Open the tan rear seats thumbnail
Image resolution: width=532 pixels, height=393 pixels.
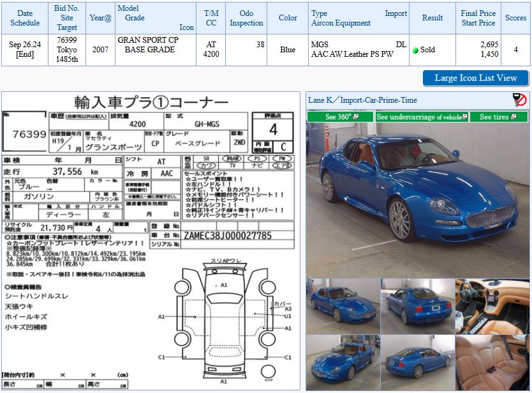pyautogui.click(x=492, y=363)
